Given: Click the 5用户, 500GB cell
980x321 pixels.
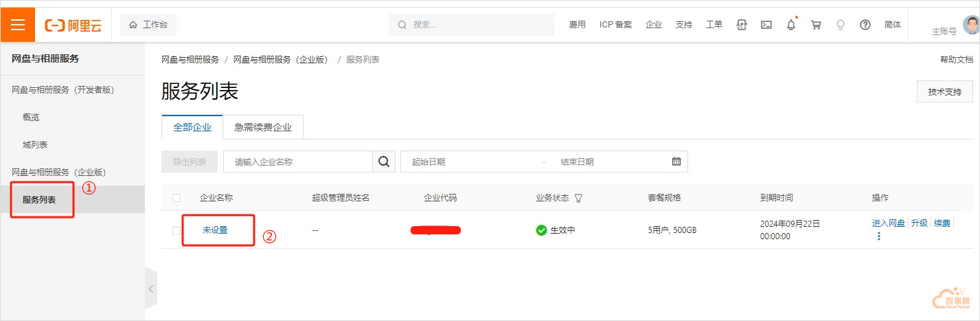Looking at the screenshot, I should 672,230.
